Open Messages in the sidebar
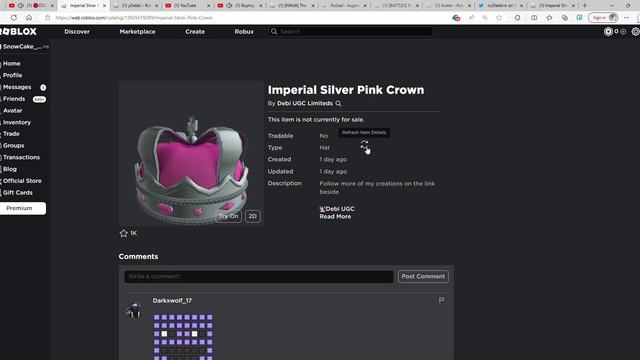The image size is (640, 360). [17, 87]
